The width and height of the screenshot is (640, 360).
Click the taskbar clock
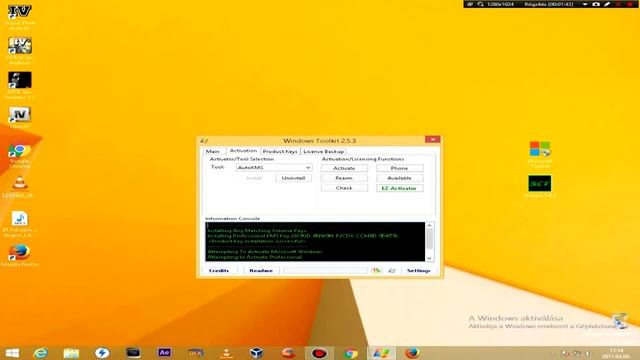(616, 353)
